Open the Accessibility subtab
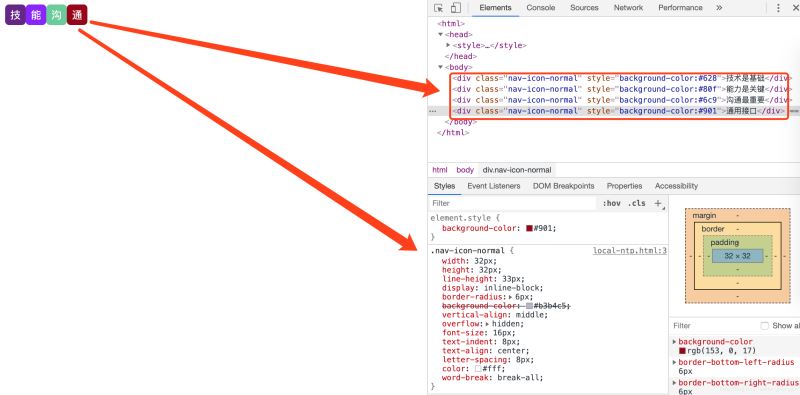 coord(676,186)
